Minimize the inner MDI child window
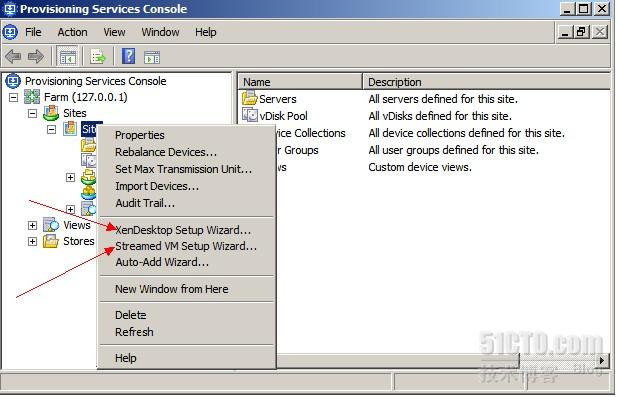Image resolution: width=617 pixels, height=397 pixels. 565,32
